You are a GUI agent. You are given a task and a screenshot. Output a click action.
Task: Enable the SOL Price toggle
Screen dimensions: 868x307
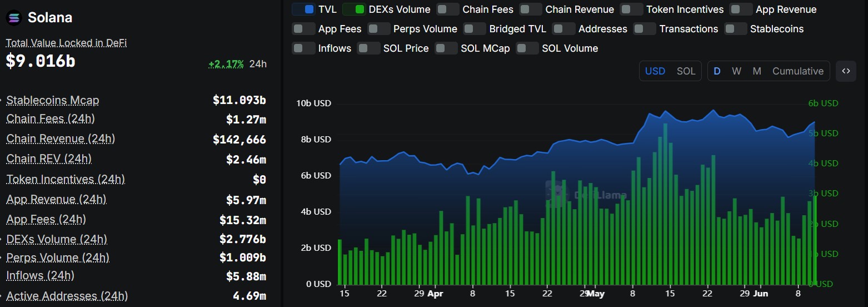(368, 48)
